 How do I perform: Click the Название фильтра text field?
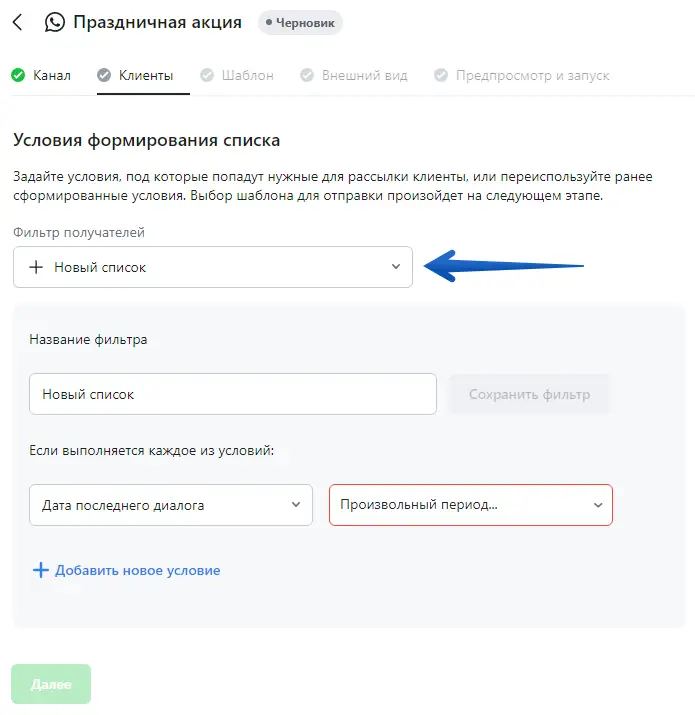click(233, 394)
